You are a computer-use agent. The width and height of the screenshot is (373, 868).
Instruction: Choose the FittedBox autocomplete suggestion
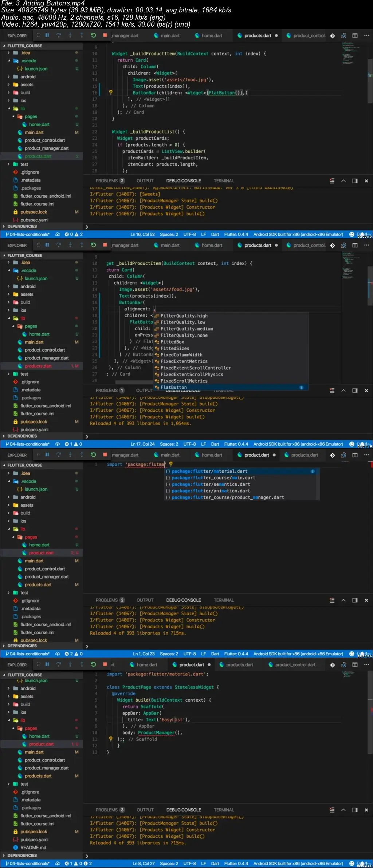coord(231,342)
